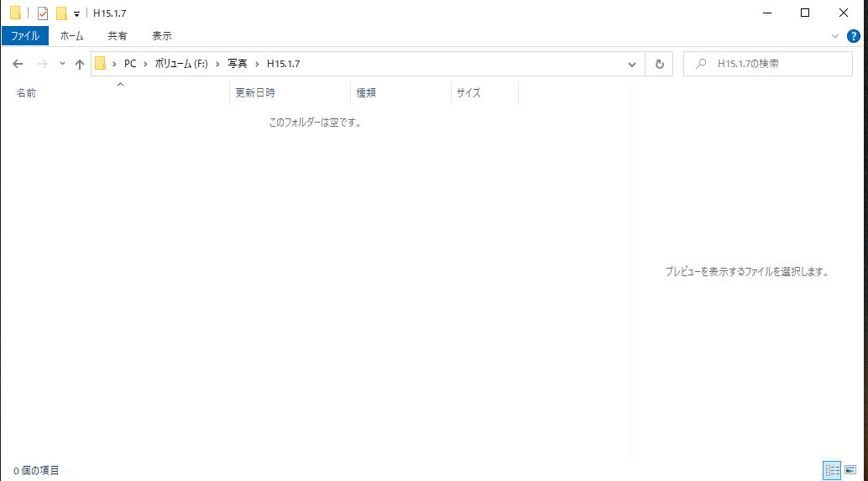Click the address bar folder icon
This screenshot has height=481, width=868.
100,64
